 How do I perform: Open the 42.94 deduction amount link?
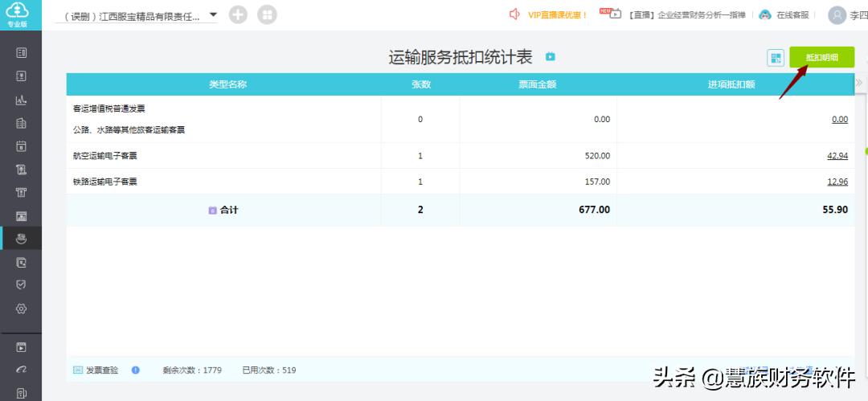(x=837, y=156)
